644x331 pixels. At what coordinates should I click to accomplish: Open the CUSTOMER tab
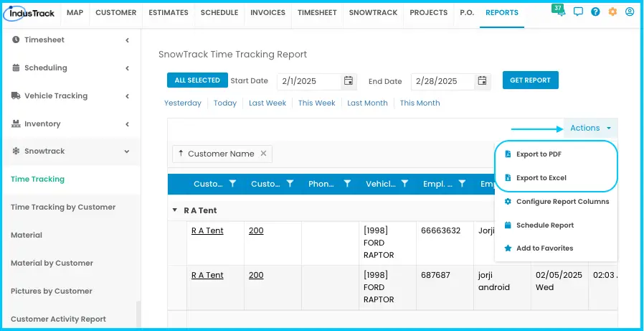point(116,13)
